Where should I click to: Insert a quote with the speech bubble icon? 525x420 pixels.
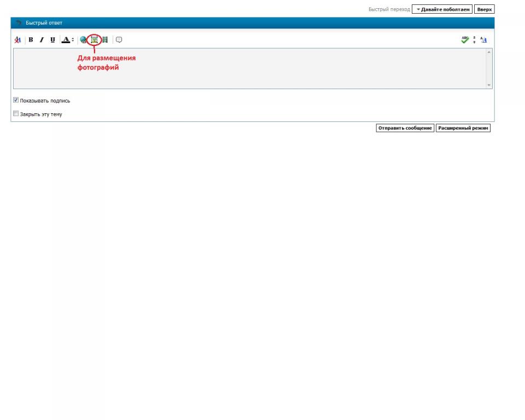click(119, 40)
